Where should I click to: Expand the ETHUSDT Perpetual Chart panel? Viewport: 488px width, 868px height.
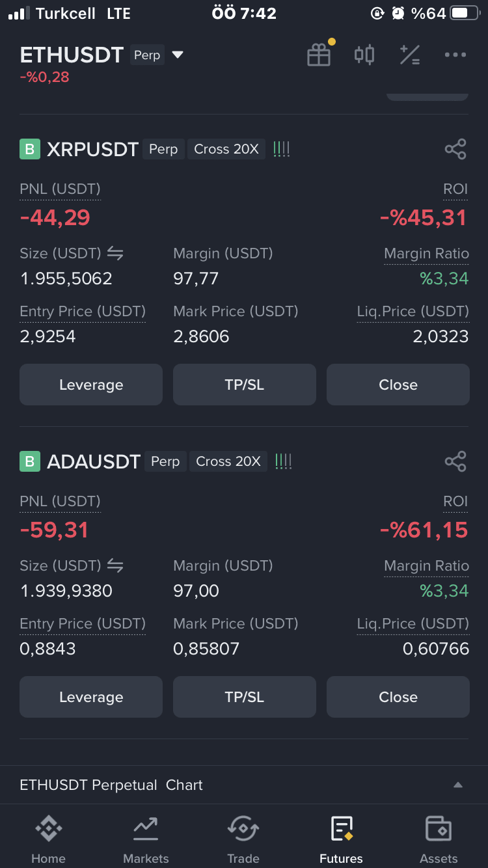point(457,785)
